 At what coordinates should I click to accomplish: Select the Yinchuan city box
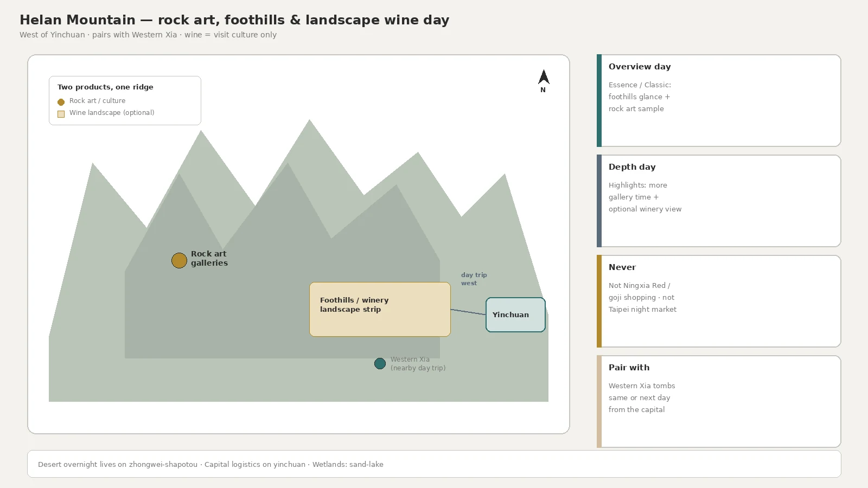pos(515,314)
